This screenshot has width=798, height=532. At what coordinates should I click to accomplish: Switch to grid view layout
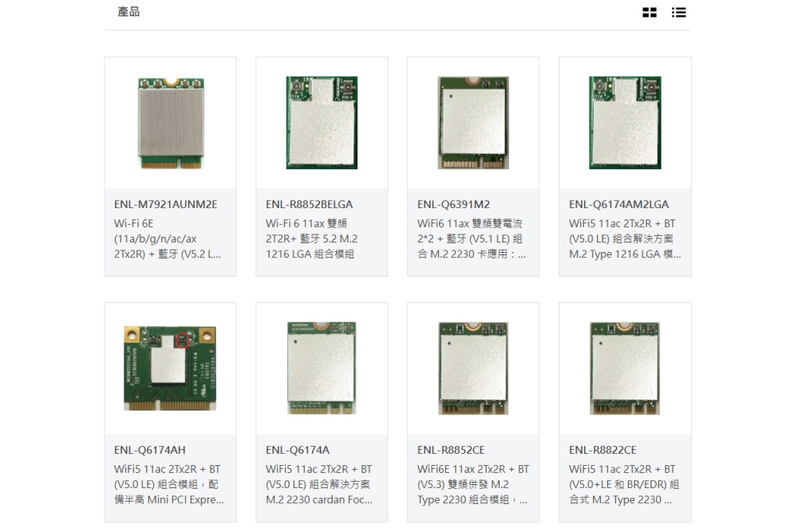(650, 13)
